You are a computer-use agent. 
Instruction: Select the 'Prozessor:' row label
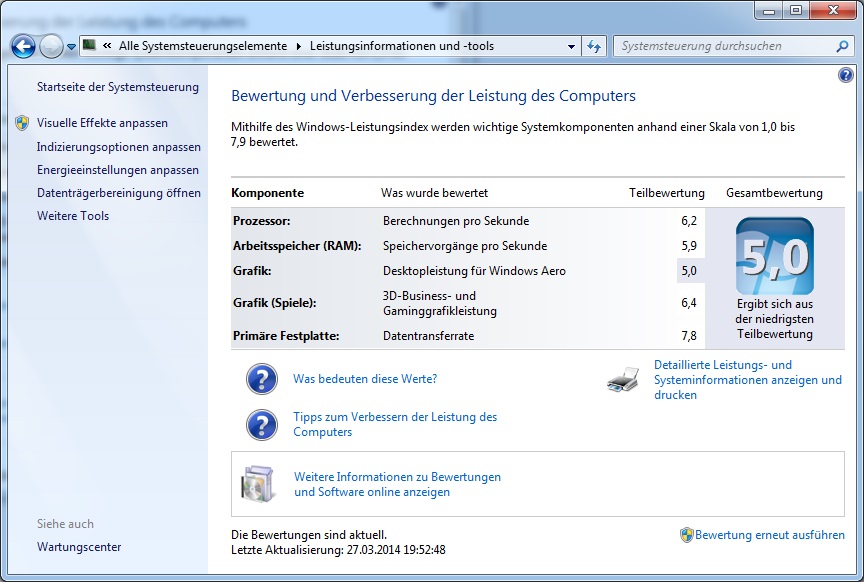261,221
